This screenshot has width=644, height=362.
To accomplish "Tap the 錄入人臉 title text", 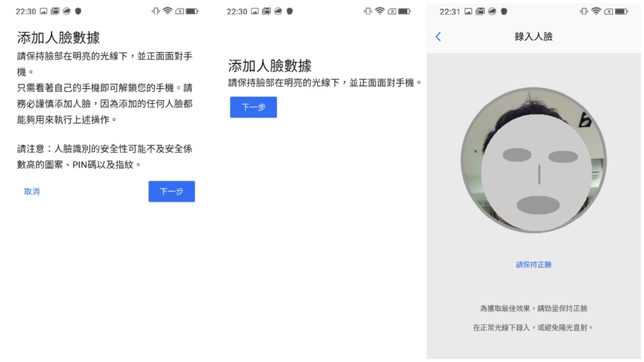I will 533,37.
